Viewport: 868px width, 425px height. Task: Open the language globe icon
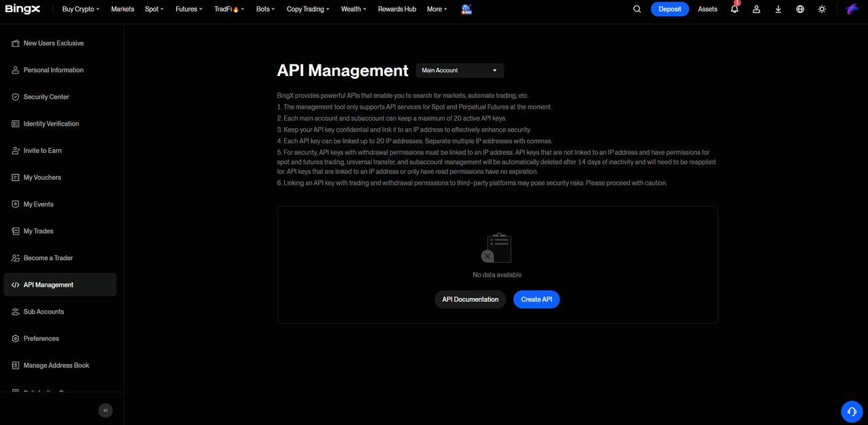click(800, 9)
